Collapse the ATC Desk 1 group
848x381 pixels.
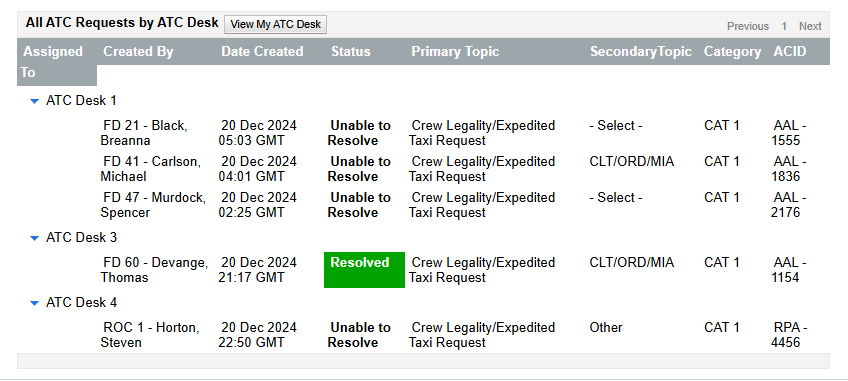[x=35, y=101]
